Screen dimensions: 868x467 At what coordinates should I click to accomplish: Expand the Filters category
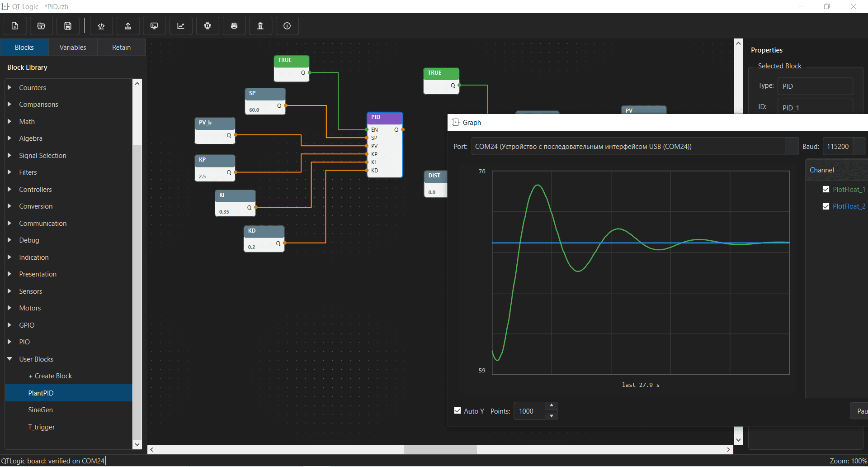(9, 172)
